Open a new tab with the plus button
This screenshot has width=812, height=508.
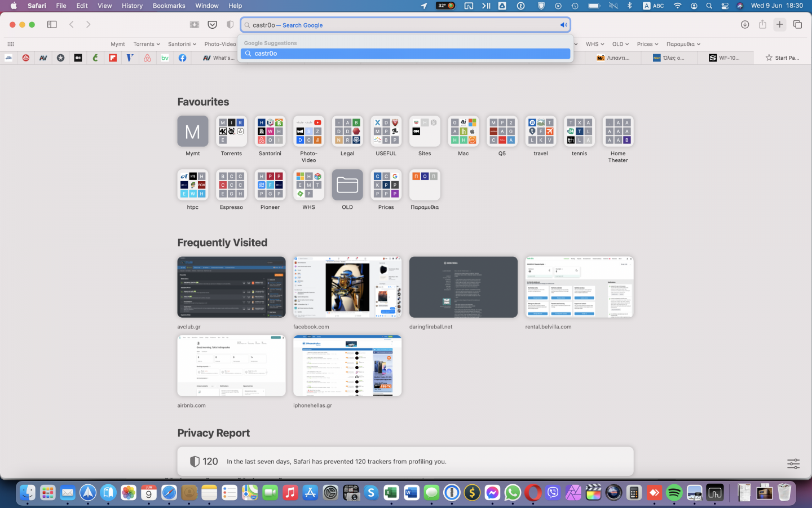pos(780,25)
